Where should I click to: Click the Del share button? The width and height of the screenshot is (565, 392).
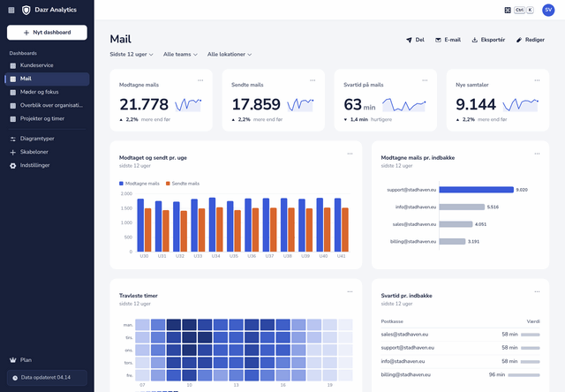pyautogui.click(x=415, y=40)
